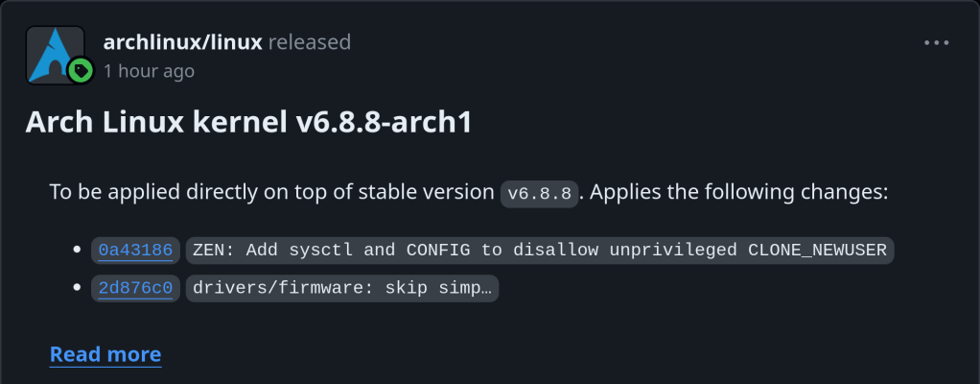Viewport: 980px width, 384px height.
Task: Open the Arch Linux kernel v6.8.8-arch1 release title
Action: [248, 123]
